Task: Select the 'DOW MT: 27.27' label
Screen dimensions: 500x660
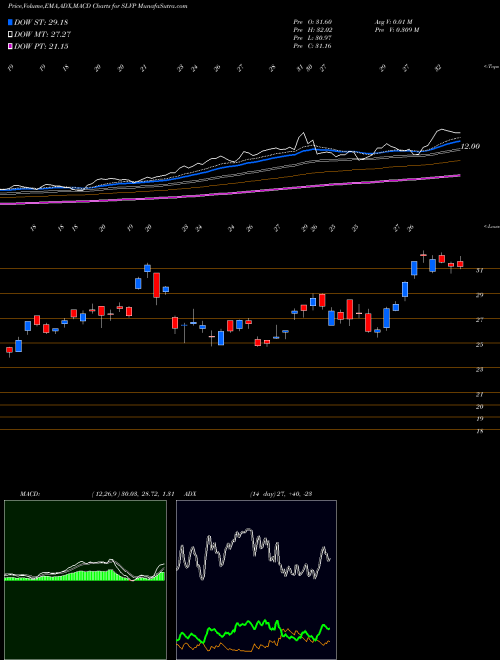Action: pos(42,35)
